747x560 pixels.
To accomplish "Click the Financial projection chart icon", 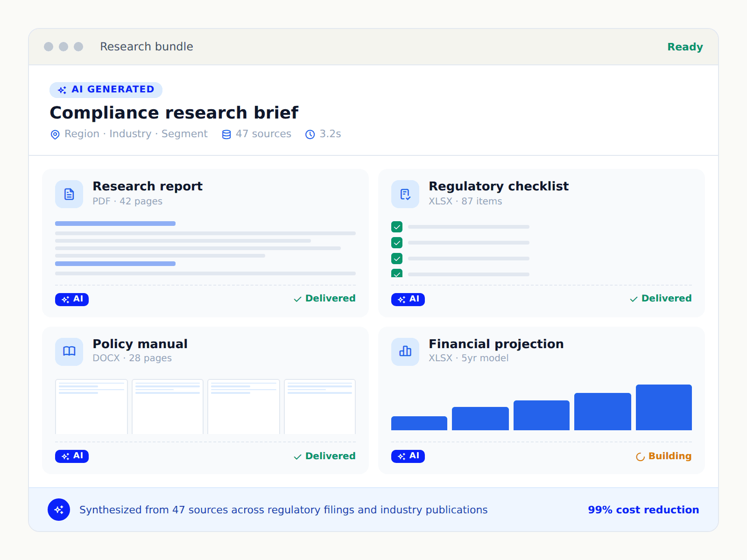I will (x=405, y=351).
